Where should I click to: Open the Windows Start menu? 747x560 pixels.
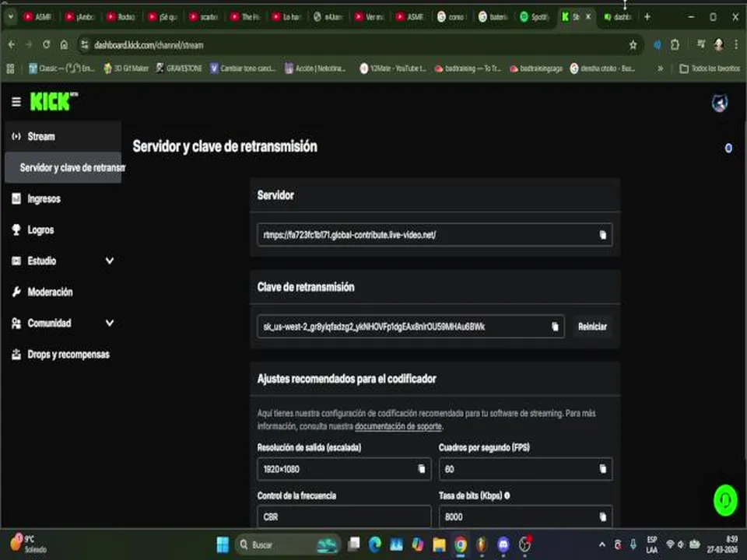coord(223,544)
